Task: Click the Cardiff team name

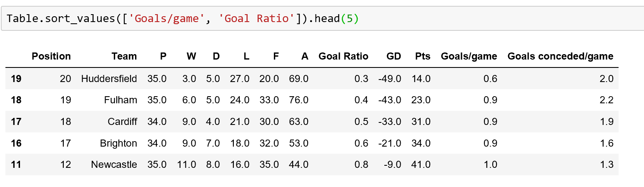Action: coord(122,122)
